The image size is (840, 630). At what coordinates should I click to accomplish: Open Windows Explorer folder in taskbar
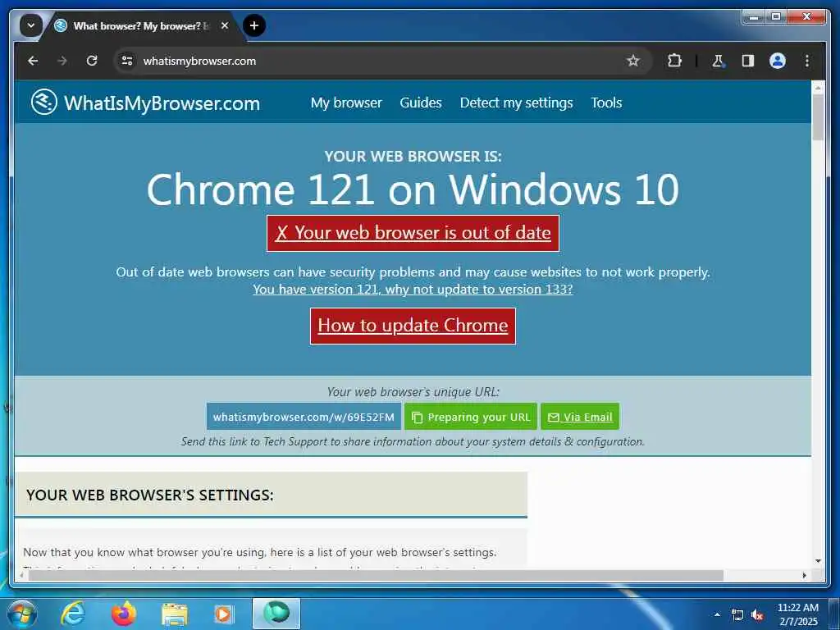174,614
